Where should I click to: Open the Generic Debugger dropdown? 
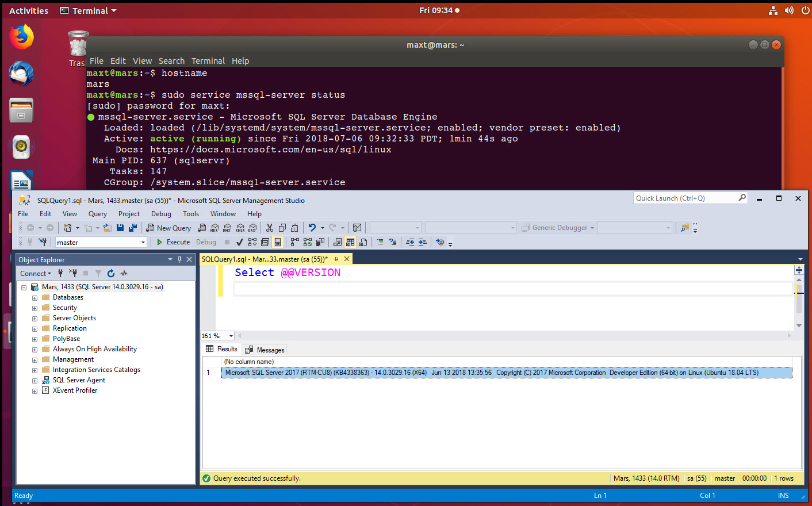pyautogui.click(x=592, y=228)
